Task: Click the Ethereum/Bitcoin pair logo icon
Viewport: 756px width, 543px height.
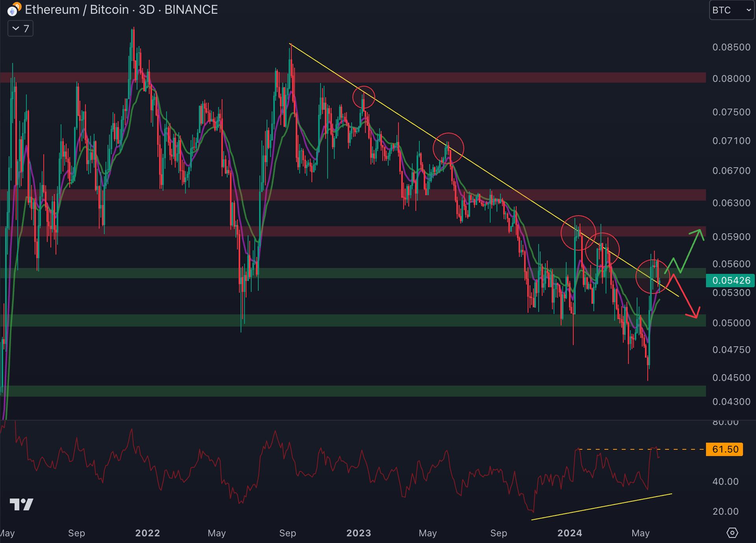Action: tap(13, 9)
